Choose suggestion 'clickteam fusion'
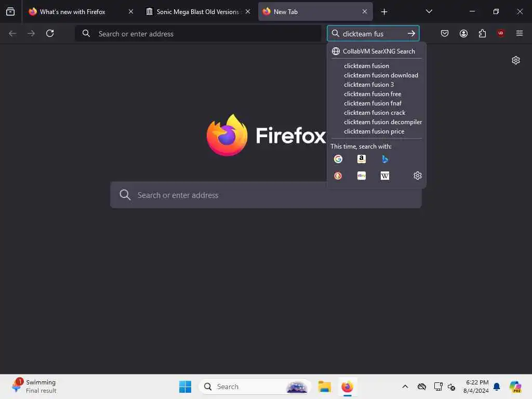 point(376,66)
